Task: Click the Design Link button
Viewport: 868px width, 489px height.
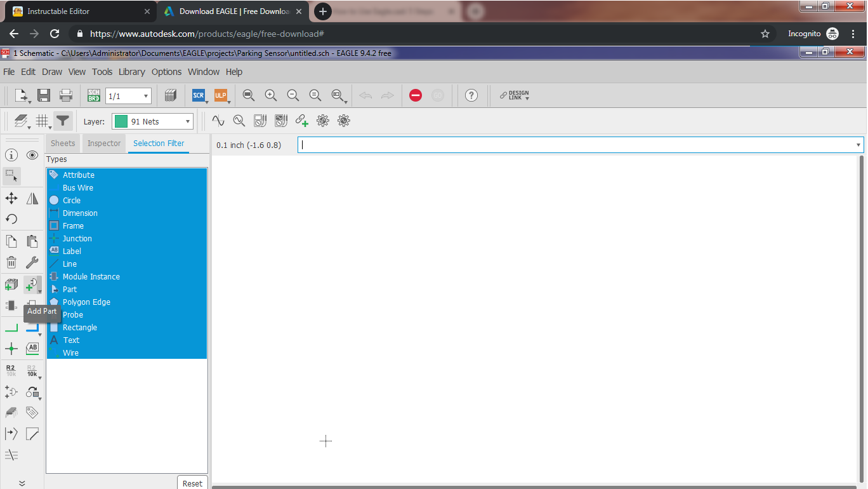Action: pos(514,96)
